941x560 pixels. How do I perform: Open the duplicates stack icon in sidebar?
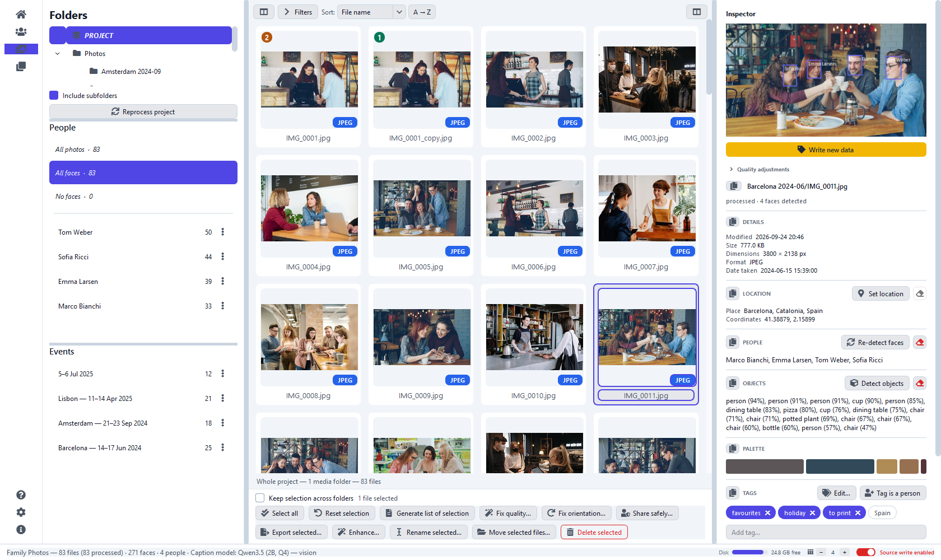(21, 67)
